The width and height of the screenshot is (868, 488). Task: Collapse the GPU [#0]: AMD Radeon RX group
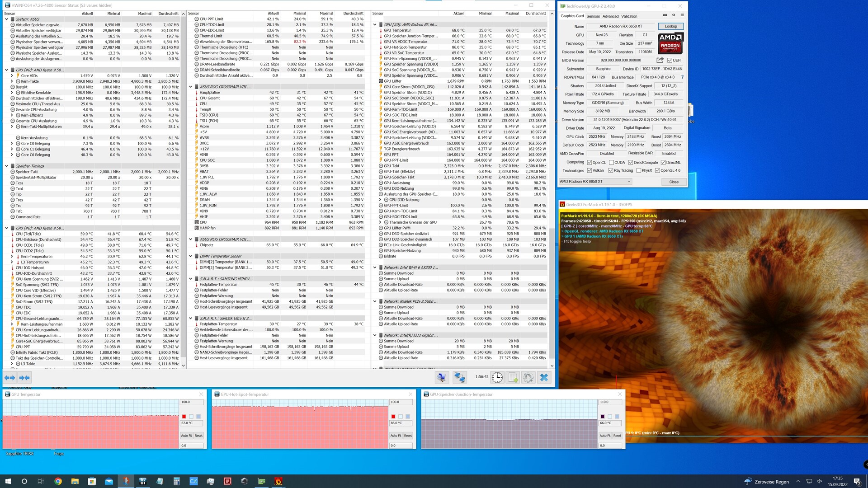coord(374,25)
